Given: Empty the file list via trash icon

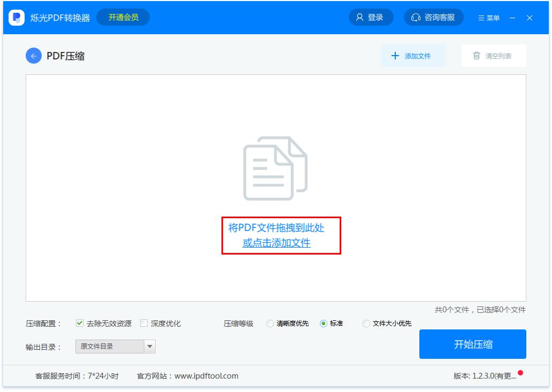Looking at the screenshot, I should pos(476,55).
